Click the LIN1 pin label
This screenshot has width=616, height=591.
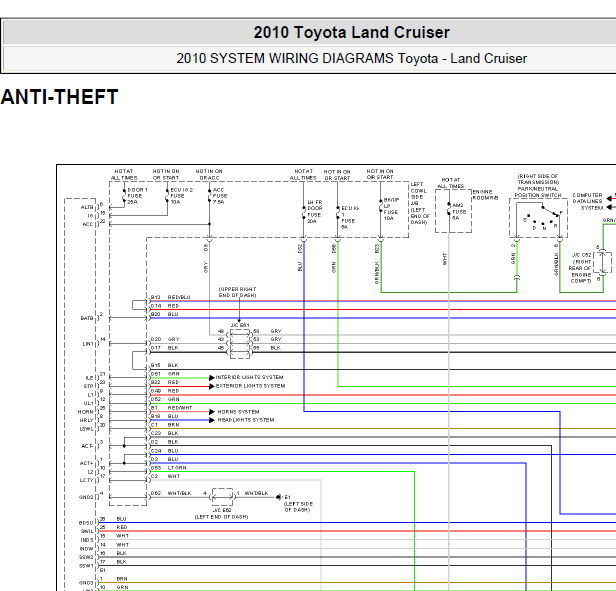point(88,344)
